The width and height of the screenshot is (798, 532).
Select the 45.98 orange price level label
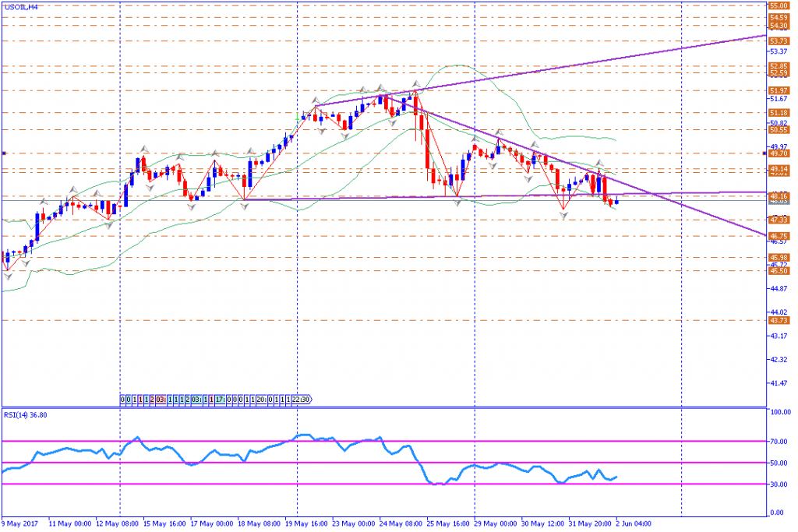tap(779, 258)
